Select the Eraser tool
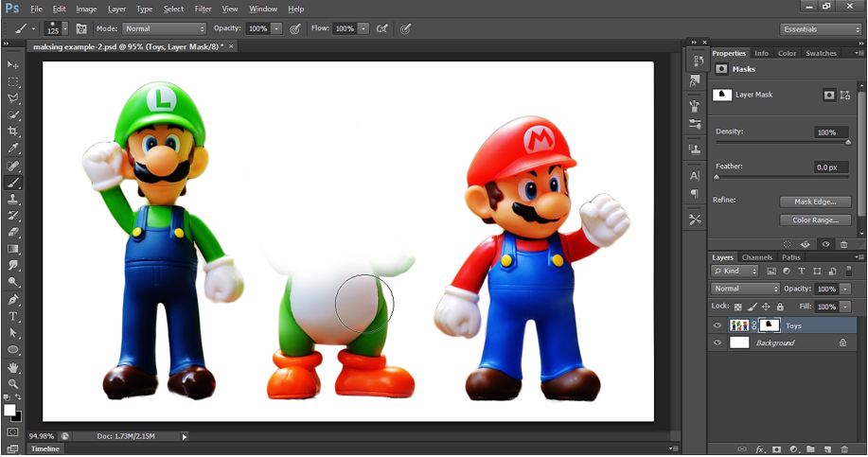This screenshot has height=457, width=868. [x=12, y=232]
